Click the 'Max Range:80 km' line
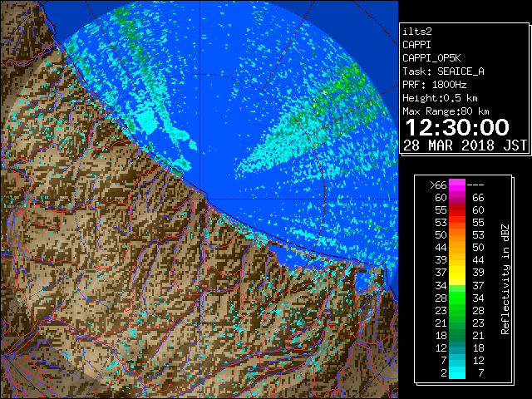The height and width of the screenshot is (399, 532). [446, 111]
